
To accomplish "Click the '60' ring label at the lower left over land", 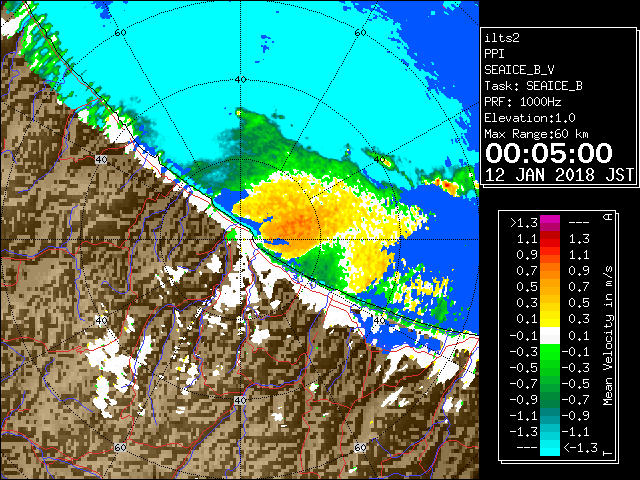I will coord(120,448).
